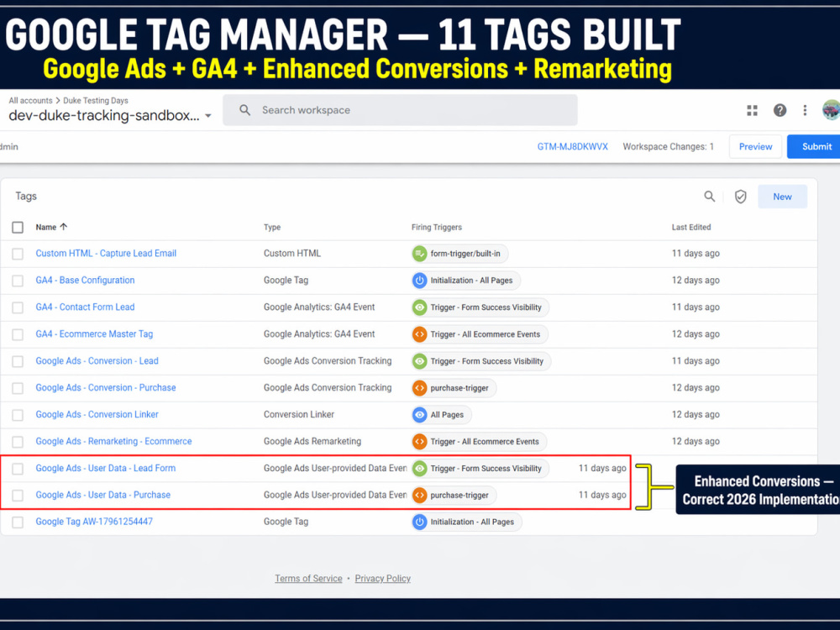
Task: Click the sort arrow beside Name column
Action: tap(64, 227)
